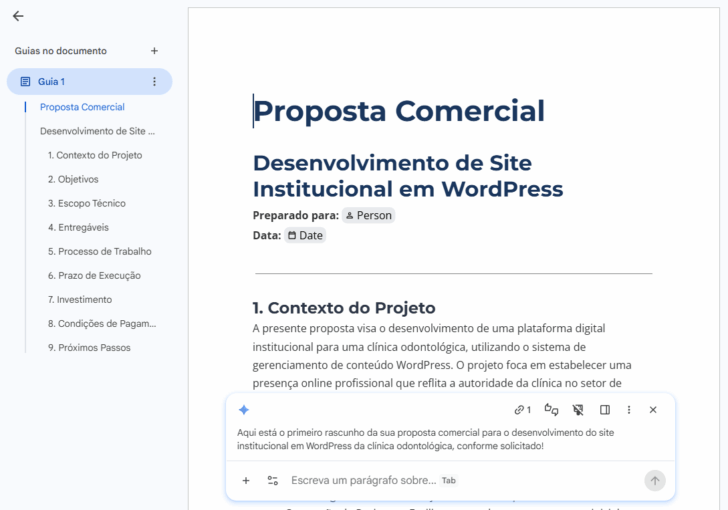
Task: Click paragraph starting A presente proposta
Action: click(442, 356)
